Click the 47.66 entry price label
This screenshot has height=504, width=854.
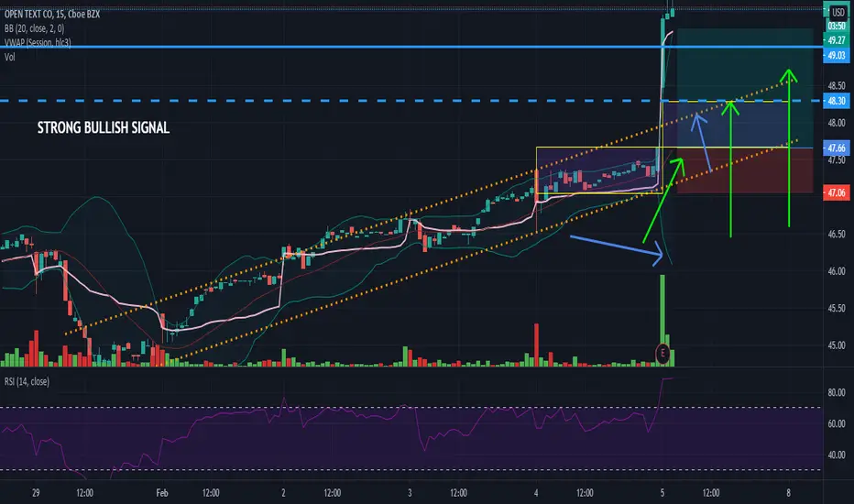pyautogui.click(x=836, y=148)
